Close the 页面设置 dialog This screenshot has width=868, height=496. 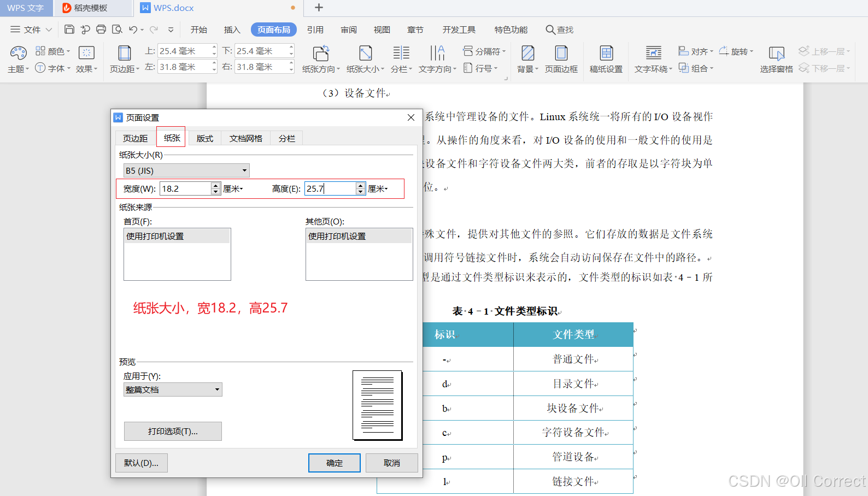(411, 117)
